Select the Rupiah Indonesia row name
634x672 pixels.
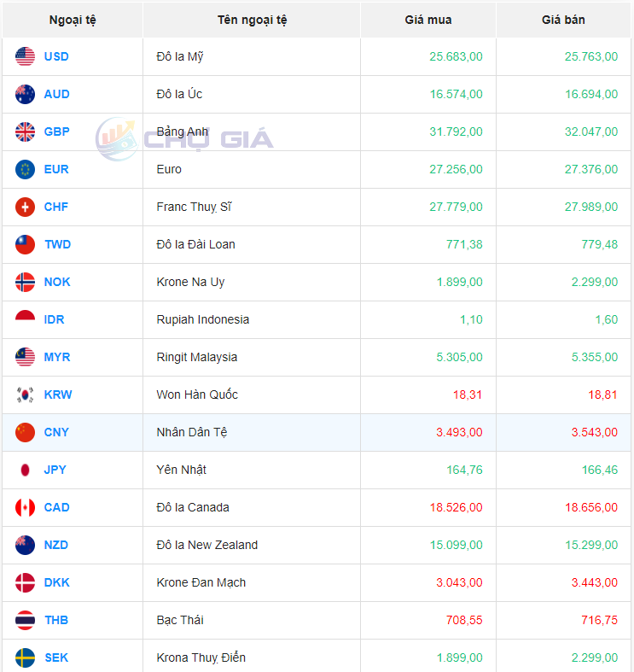(x=203, y=319)
